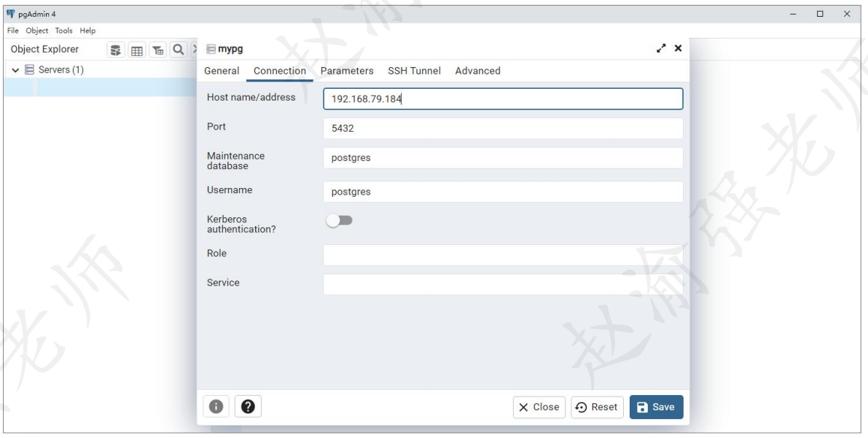Select the Servers (1) tree row
The height and width of the screenshot is (438, 868).
[100, 70]
